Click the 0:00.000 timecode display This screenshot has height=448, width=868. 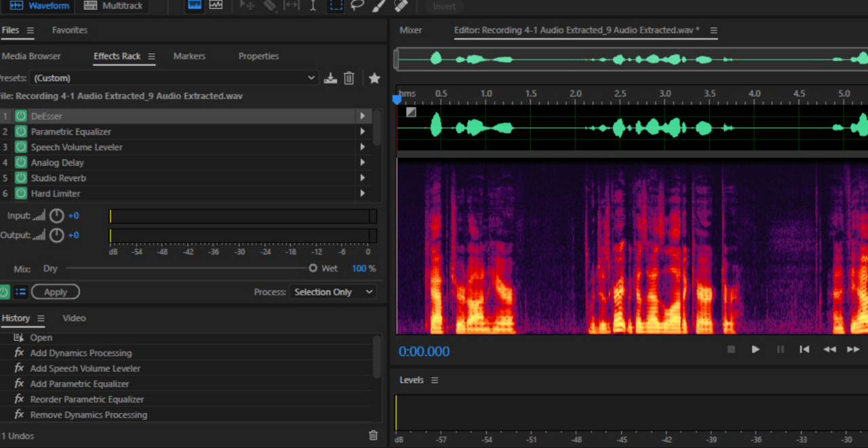click(424, 352)
